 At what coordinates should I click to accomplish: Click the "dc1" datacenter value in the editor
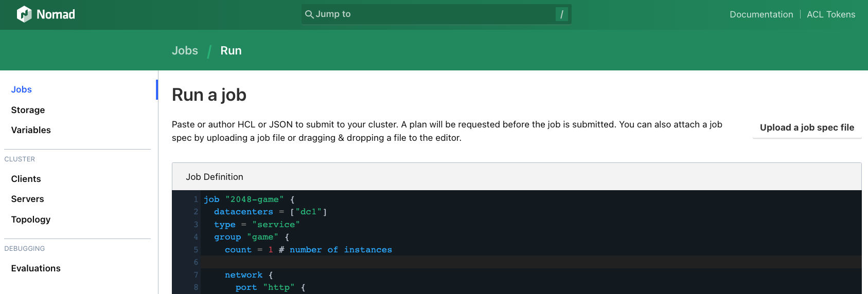308,212
